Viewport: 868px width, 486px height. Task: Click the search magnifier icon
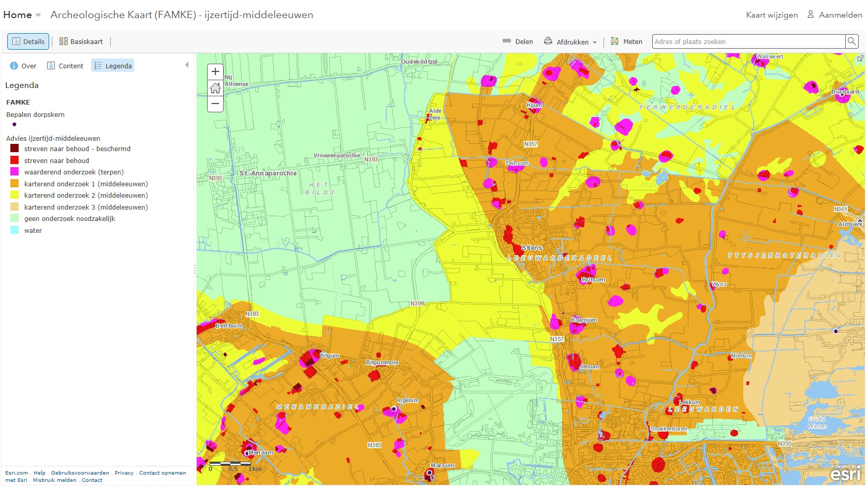coord(851,41)
